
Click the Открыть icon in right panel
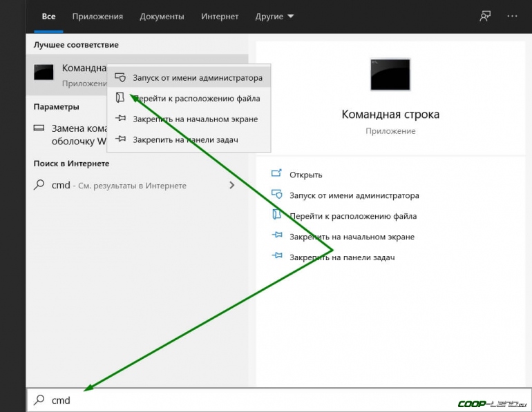coord(277,175)
